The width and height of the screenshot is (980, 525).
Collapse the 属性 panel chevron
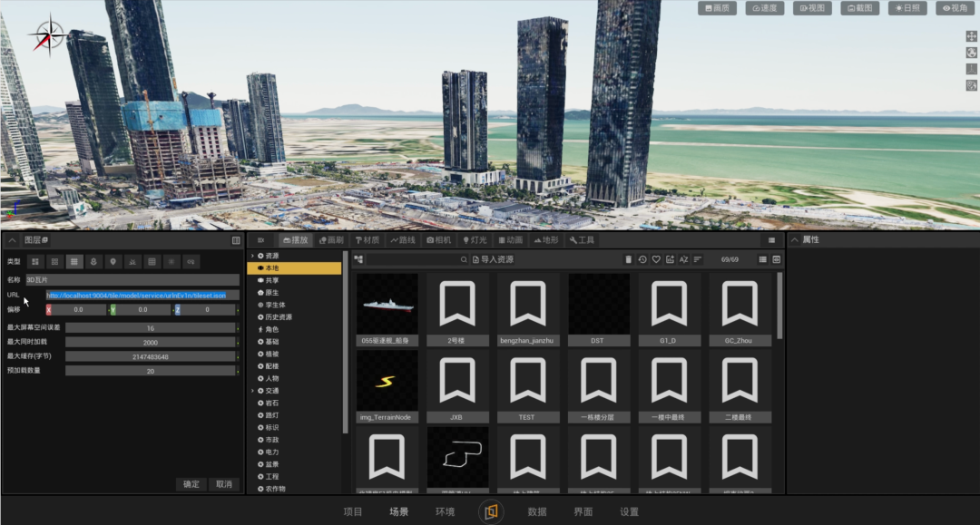[x=794, y=239]
